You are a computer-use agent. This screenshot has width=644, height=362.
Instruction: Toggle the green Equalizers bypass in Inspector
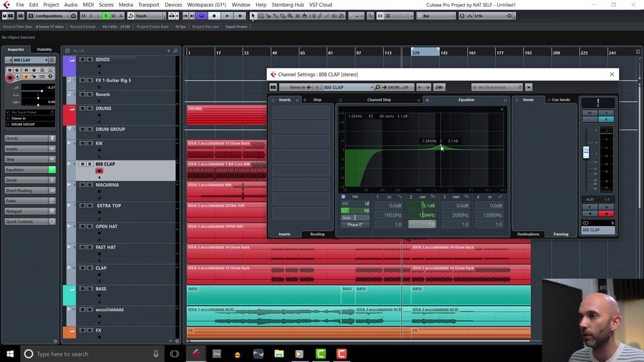(x=52, y=170)
